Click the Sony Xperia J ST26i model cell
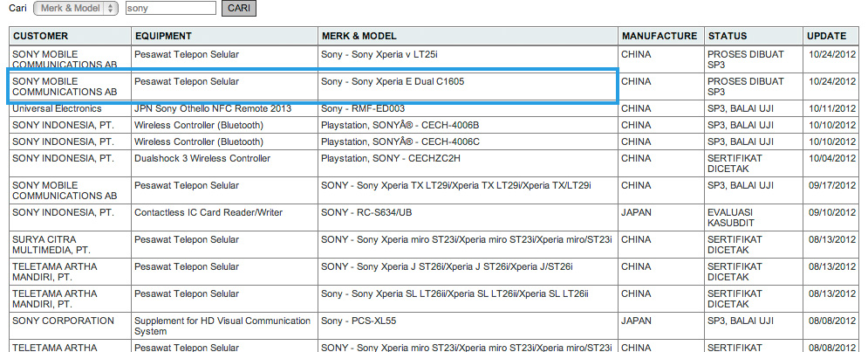868x352 pixels. coord(468,273)
